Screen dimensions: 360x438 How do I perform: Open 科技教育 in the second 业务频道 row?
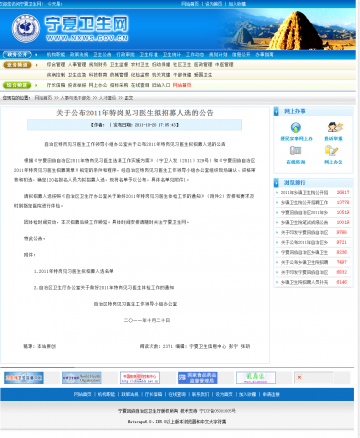point(98,75)
